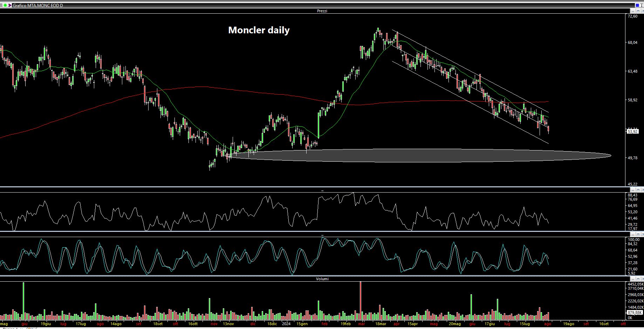The height and width of the screenshot is (329, 644).
Task: Click the 1484,02K volume scale label
Action: point(635,307)
